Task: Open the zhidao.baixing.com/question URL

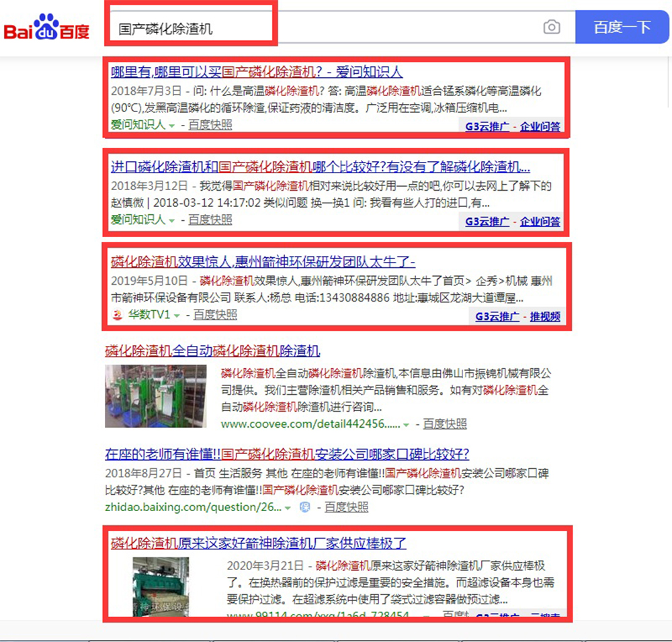Action: pos(194,507)
